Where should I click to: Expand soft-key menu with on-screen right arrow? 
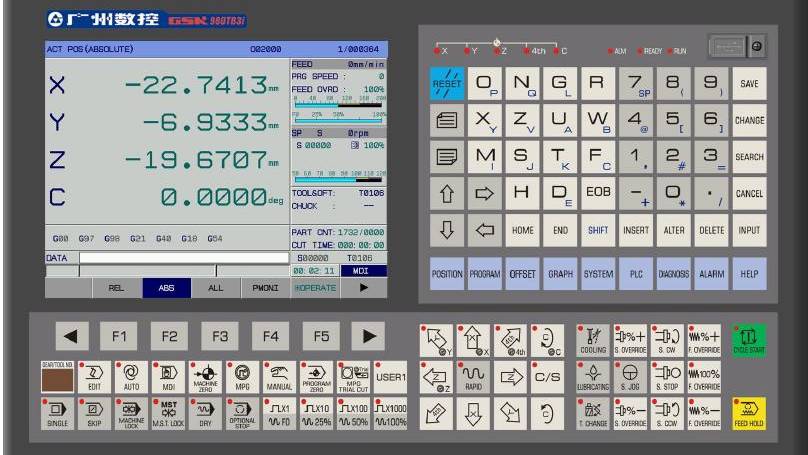[x=364, y=288]
